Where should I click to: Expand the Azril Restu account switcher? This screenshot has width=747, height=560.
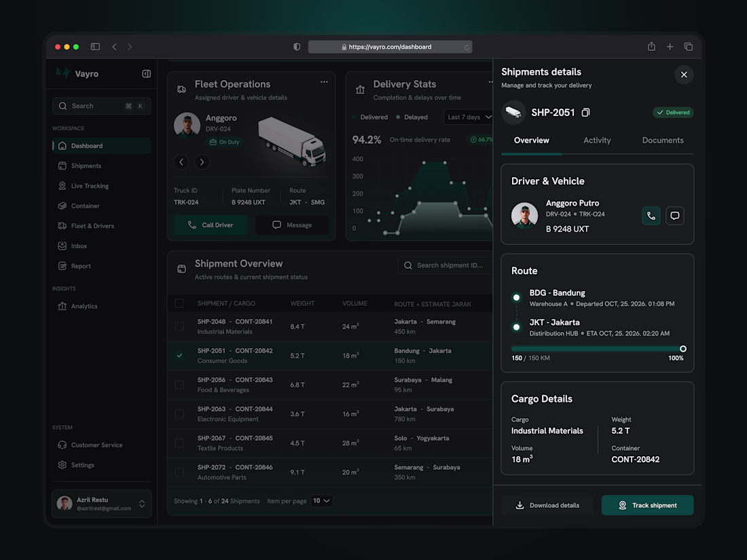[x=142, y=504]
